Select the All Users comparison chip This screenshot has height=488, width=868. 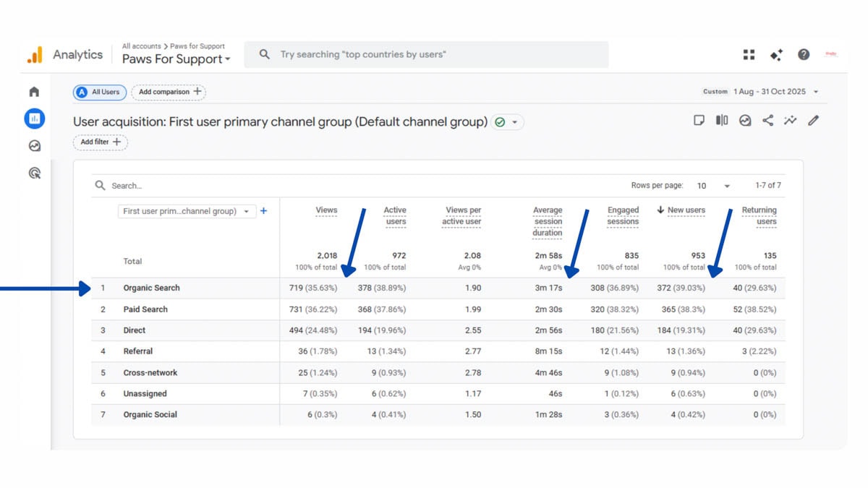pos(99,92)
